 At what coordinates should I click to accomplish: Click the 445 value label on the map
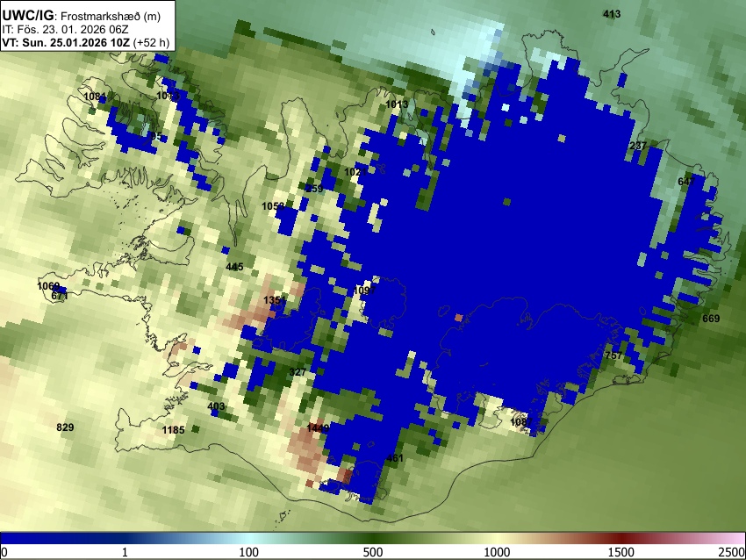tap(234, 267)
